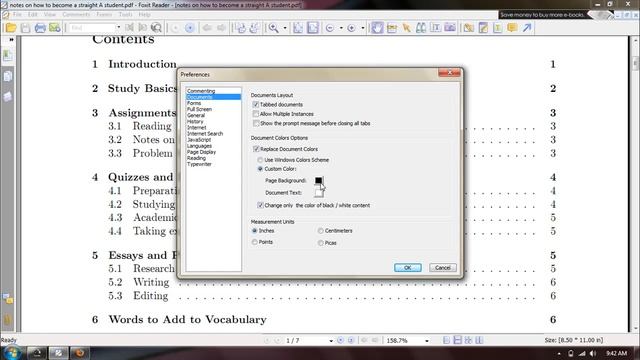Select Page Display preferences category

pos(201,152)
